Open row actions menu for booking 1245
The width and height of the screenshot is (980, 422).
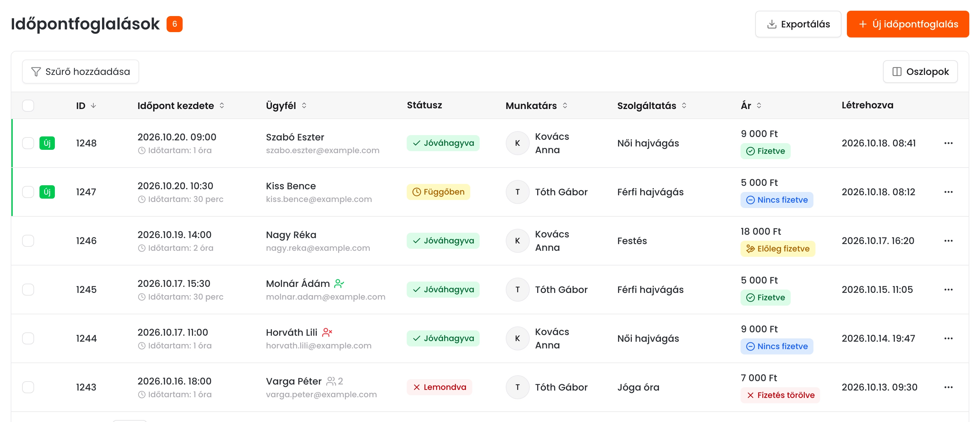click(948, 289)
